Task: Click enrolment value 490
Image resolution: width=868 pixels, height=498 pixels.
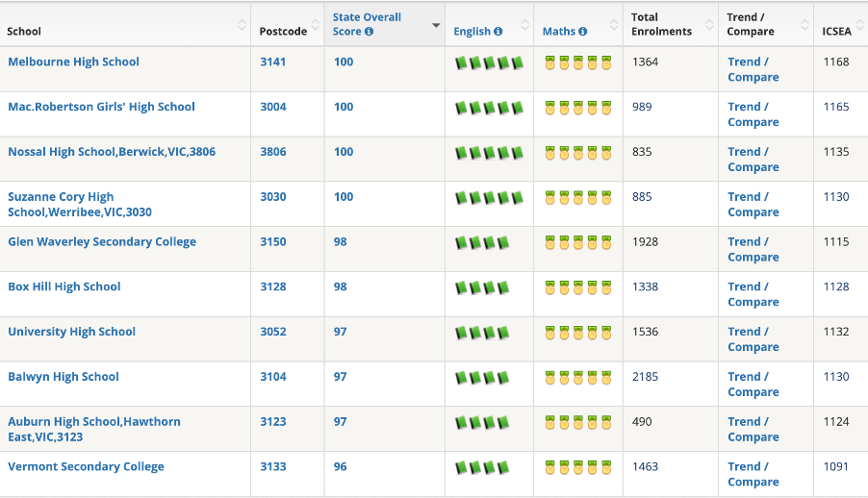Action: pyautogui.click(x=642, y=422)
